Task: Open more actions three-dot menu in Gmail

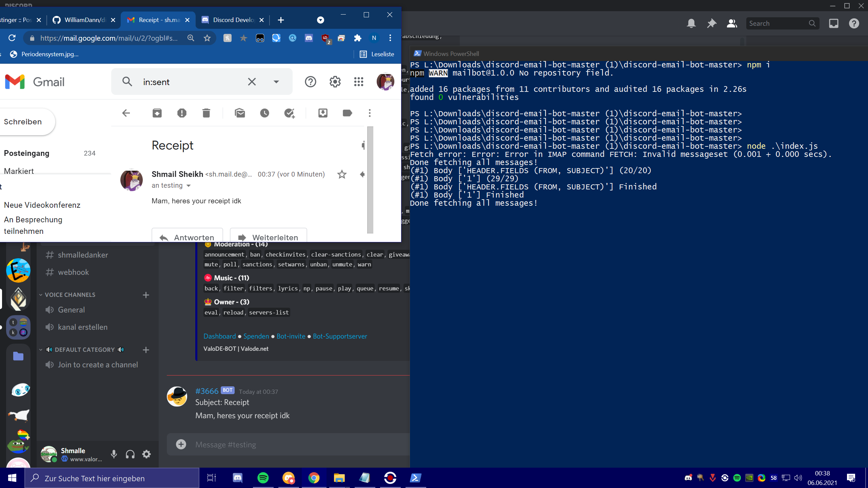Action: click(370, 113)
